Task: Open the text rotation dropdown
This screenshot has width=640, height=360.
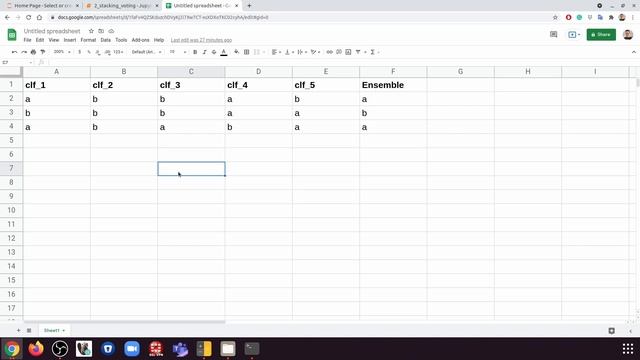Action: (x=315, y=52)
